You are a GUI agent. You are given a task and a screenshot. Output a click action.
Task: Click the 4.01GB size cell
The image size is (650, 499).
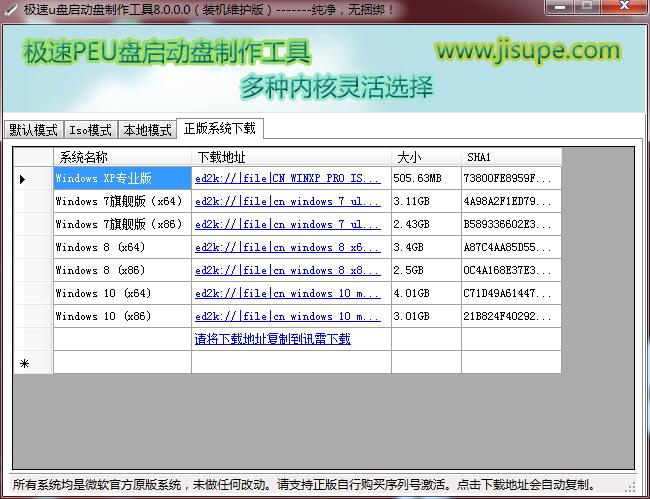pos(426,293)
